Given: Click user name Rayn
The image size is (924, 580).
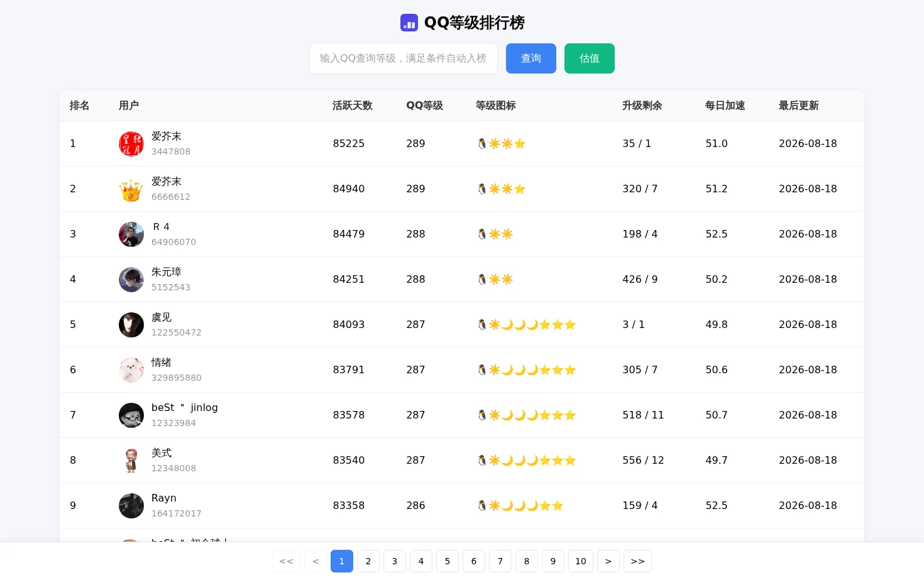Looking at the screenshot, I should (164, 498).
